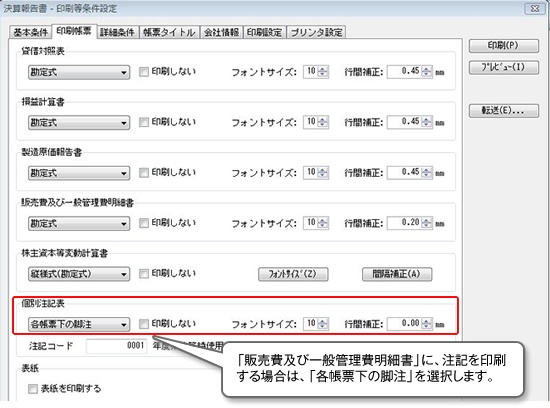
Task: Expand the 損益計算書 format dropdown
Action: coord(79,123)
